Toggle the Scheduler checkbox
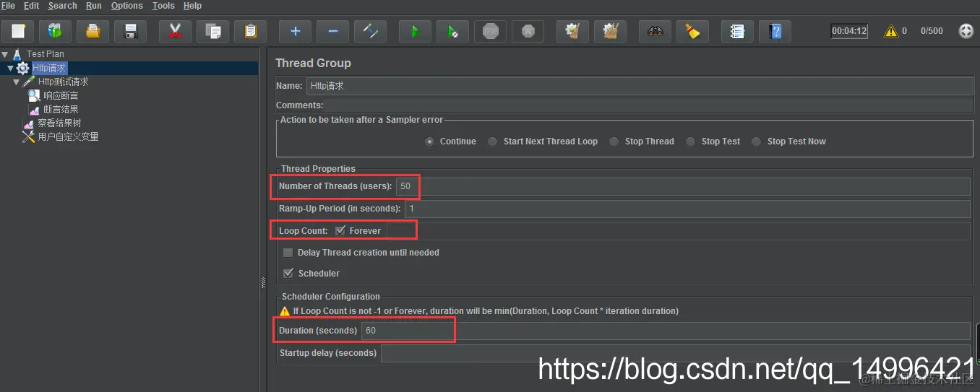The width and height of the screenshot is (980, 392). pos(288,274)
